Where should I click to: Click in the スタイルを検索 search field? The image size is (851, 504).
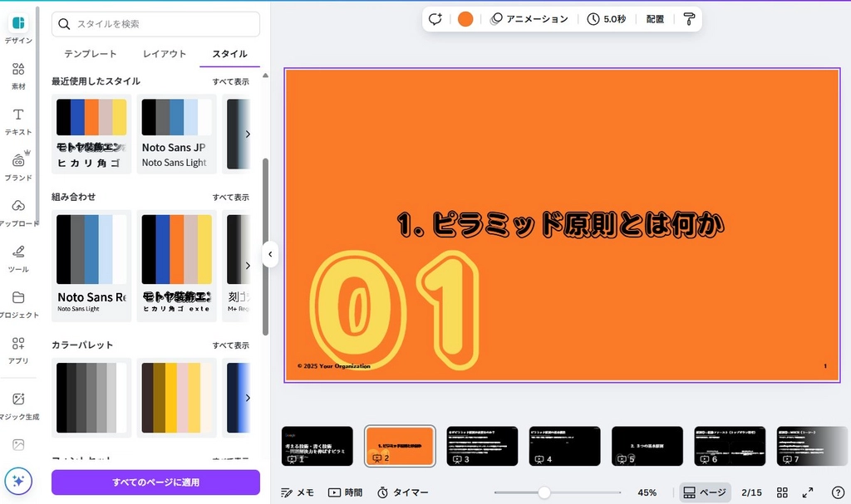pyautogui.click(x=155, y=24)
